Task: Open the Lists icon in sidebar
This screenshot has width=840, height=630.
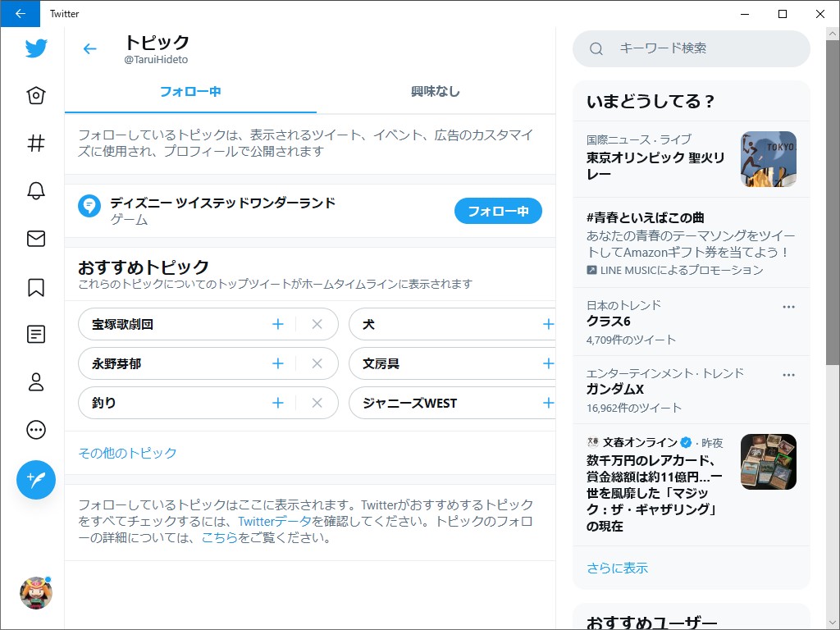Action: tap(35, 334)
